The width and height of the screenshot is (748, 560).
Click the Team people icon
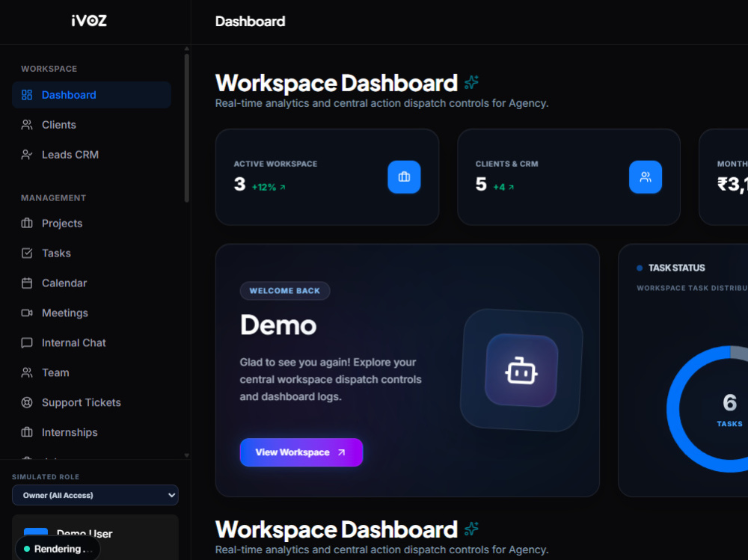[27, 372]
